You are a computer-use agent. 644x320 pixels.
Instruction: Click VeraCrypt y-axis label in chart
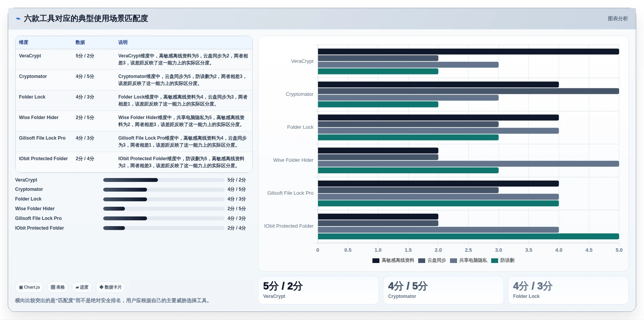[302, 61]
